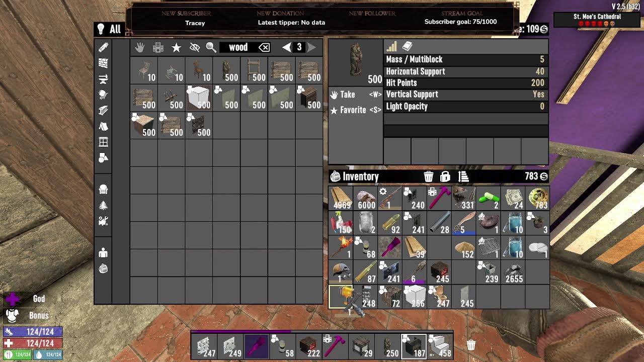644x362 pixels.
Task: Select the player character category icon
Action: click(x=103, y=252)
